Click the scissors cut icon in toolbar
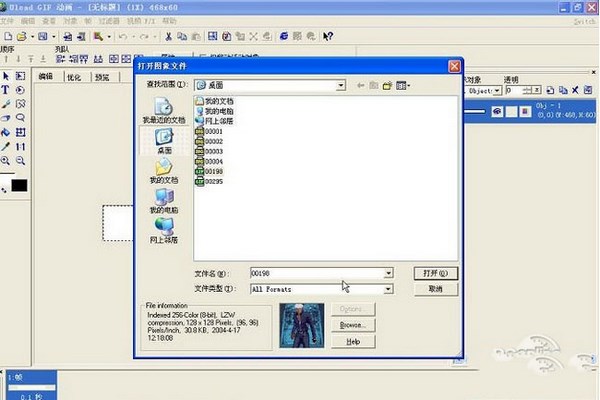The image size is (600, 400). pos(169,37)
